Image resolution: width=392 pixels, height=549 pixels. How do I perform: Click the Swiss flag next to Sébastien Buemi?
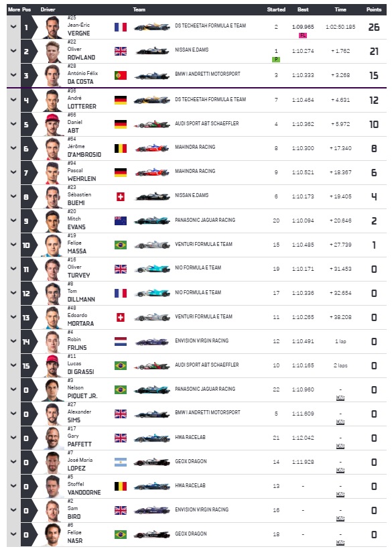point(121,197)
